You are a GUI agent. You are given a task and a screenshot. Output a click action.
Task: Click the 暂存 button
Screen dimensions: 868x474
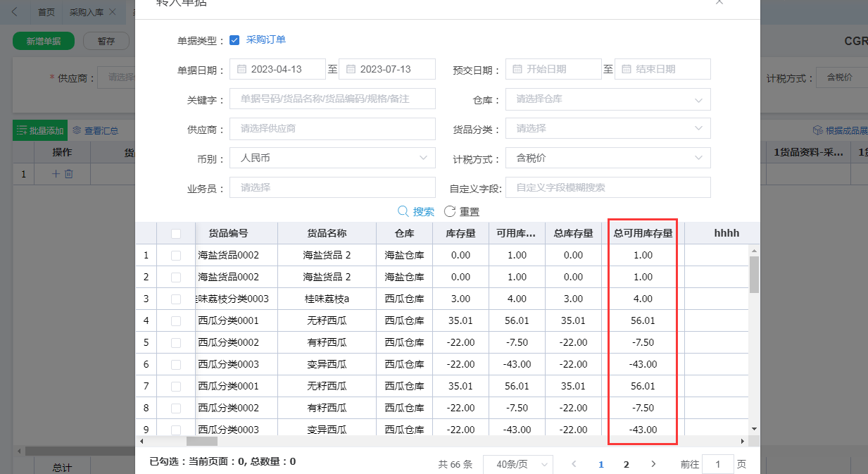(106, 41)
